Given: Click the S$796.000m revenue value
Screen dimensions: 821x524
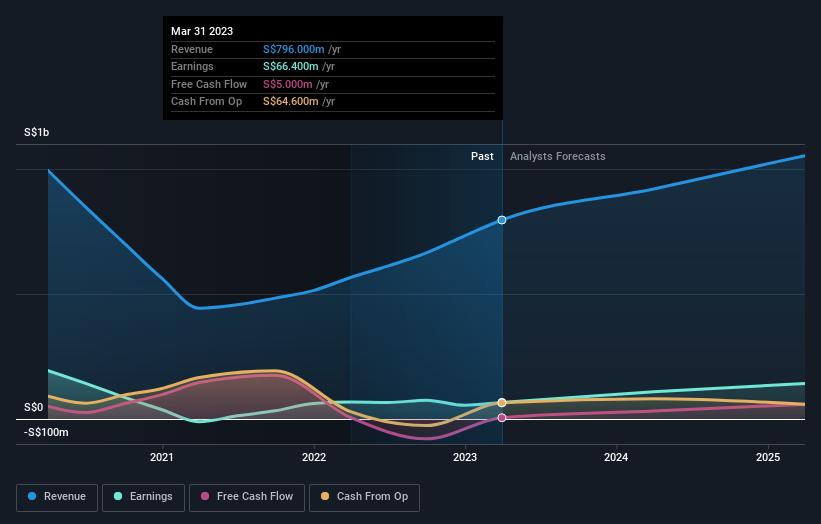Looking at the screenshot, I should pos(294,49).
